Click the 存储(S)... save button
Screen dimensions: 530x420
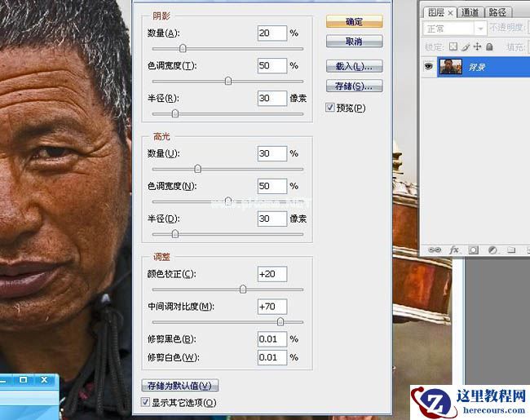(x=354, y=86)
